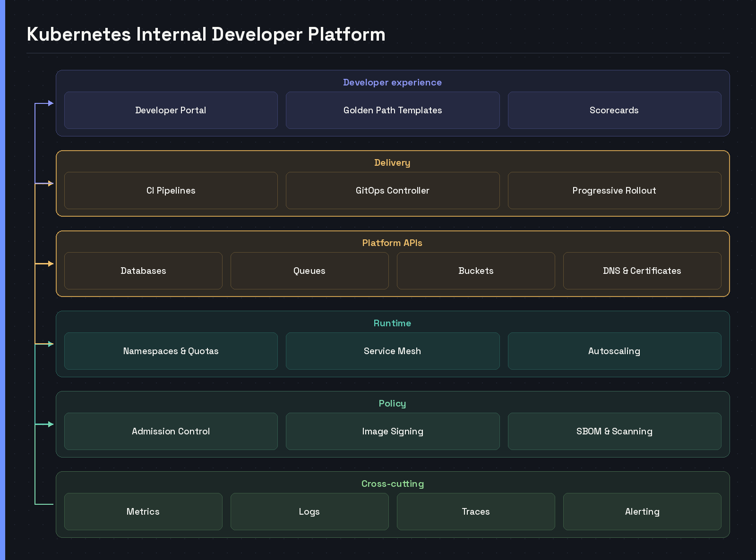The image size is (756, 560).
Task: Select the Metrics box
Action: tap(143, 511)
